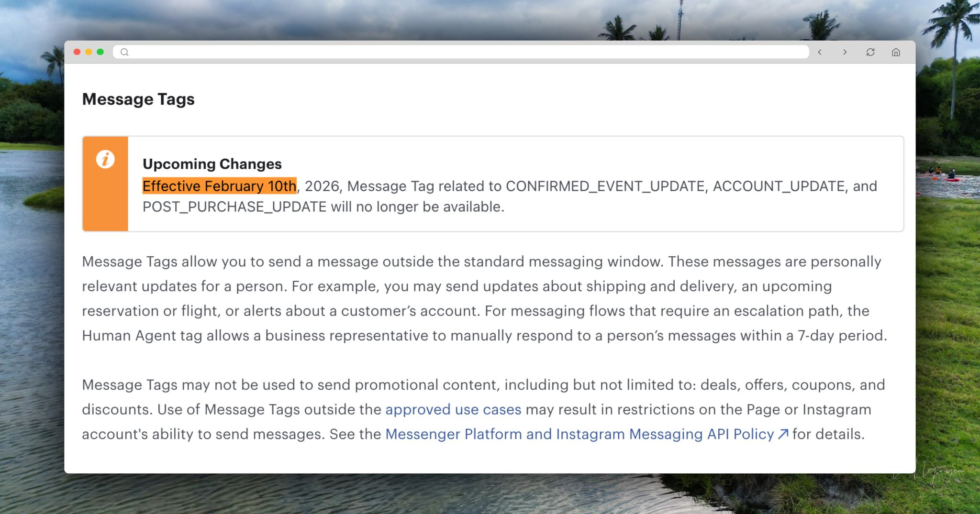The height and width of the screenshot is (514, 980).
Task: Go back using the browser back arrow
Action: click(x=820, y=52)
